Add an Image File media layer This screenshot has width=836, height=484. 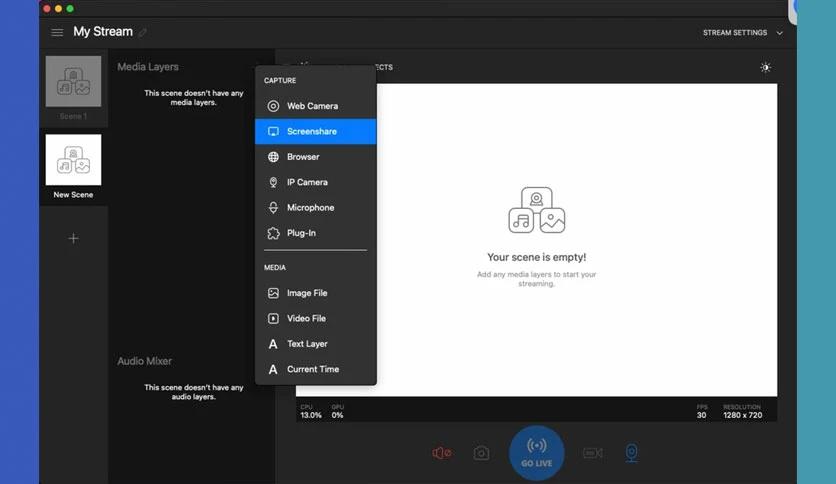(x=307, y=293)
